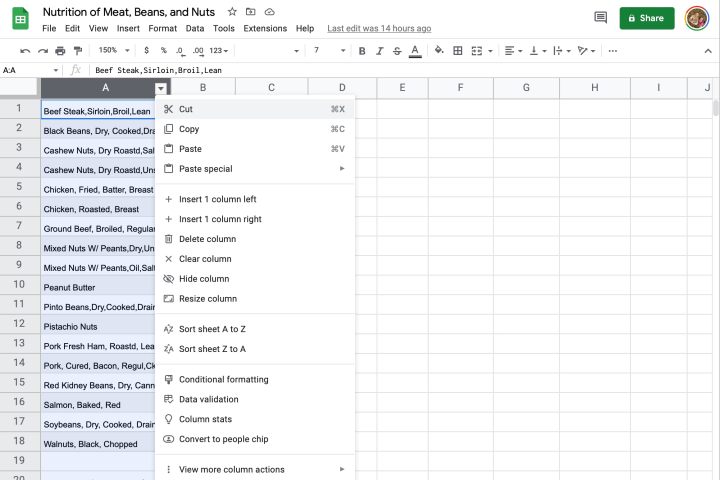Open the 123 number format dropdown

pyautogui.click(x=219, y=51)
